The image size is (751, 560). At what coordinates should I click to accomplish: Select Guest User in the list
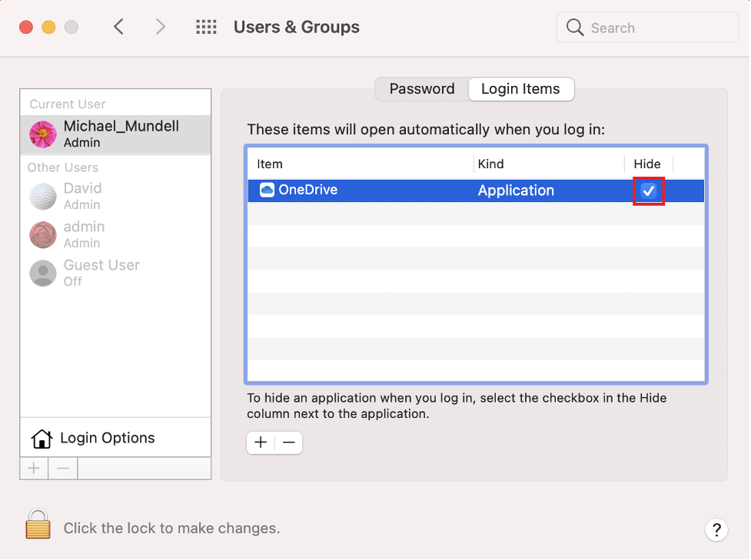click(x=101, y=273)
